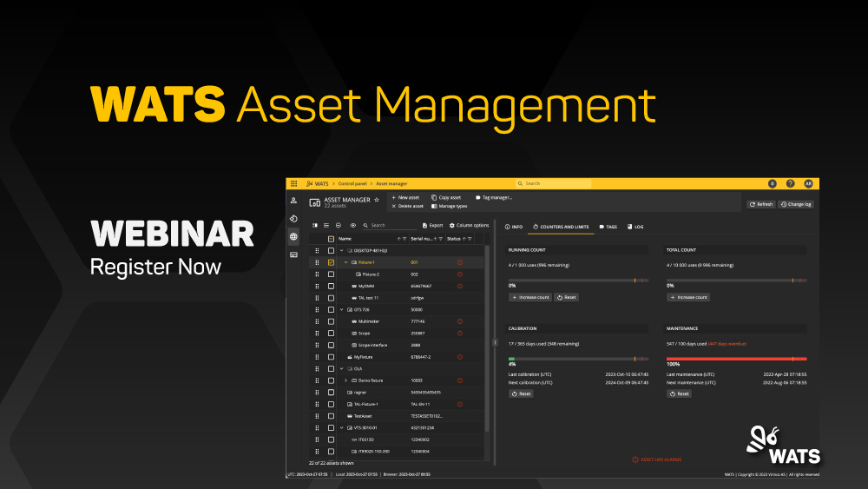
Task: Open Column options
Action: click(x=470, y=226)
